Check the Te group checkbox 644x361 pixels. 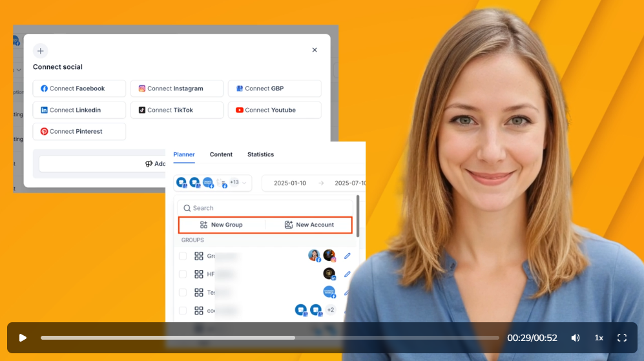click(183, 293)
